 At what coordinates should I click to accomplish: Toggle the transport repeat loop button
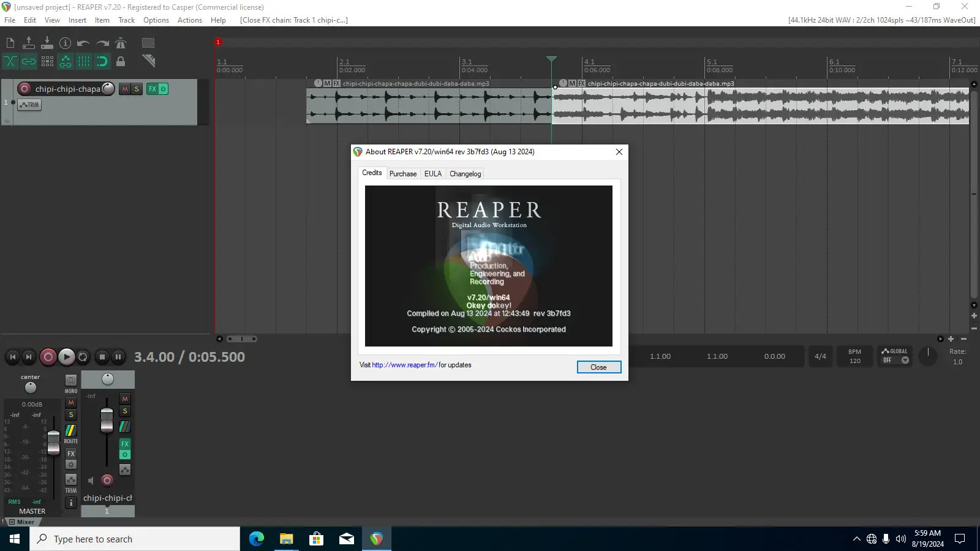[83, 357]
